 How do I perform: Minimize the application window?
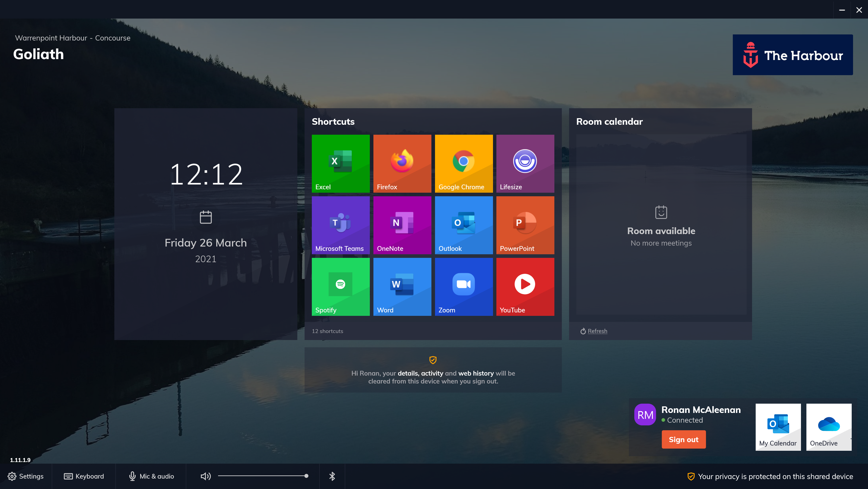(x=842, y=10)
